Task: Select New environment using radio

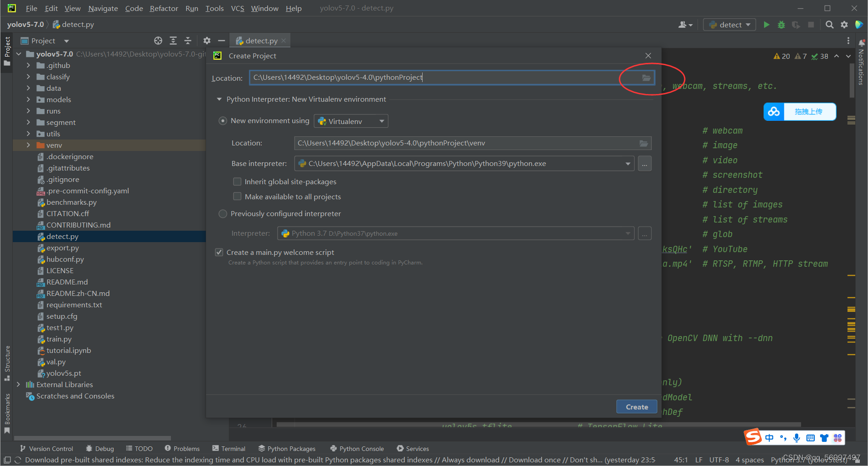Action: click(x=223, y=121)
